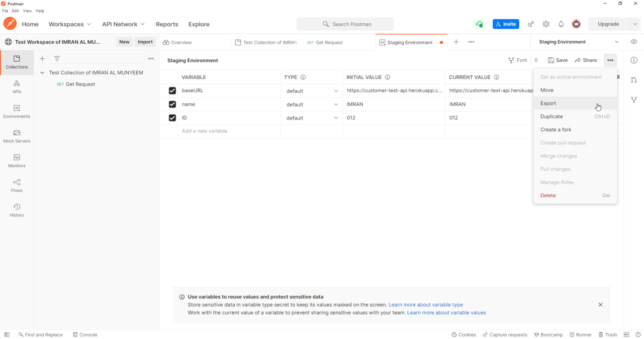Open the user avatar menu

576,24
